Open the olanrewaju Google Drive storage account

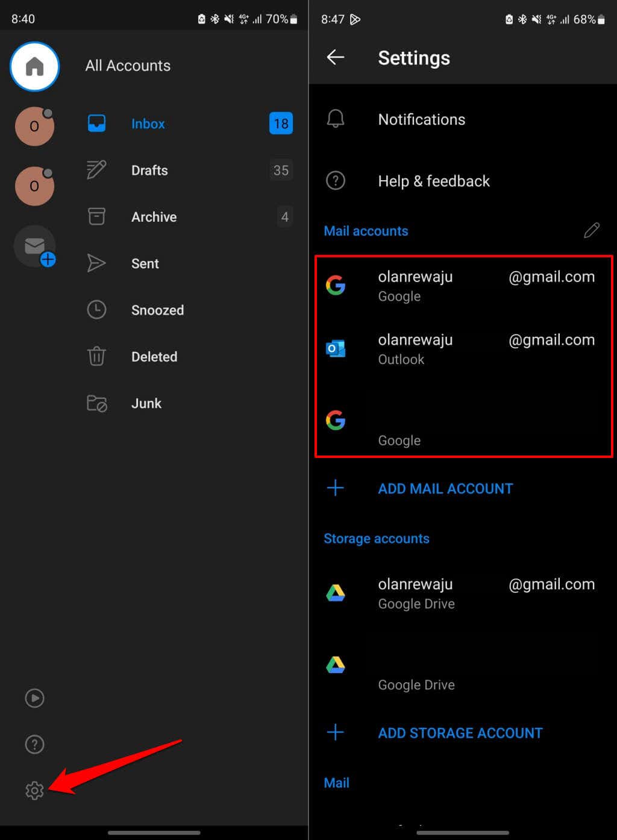463,593
